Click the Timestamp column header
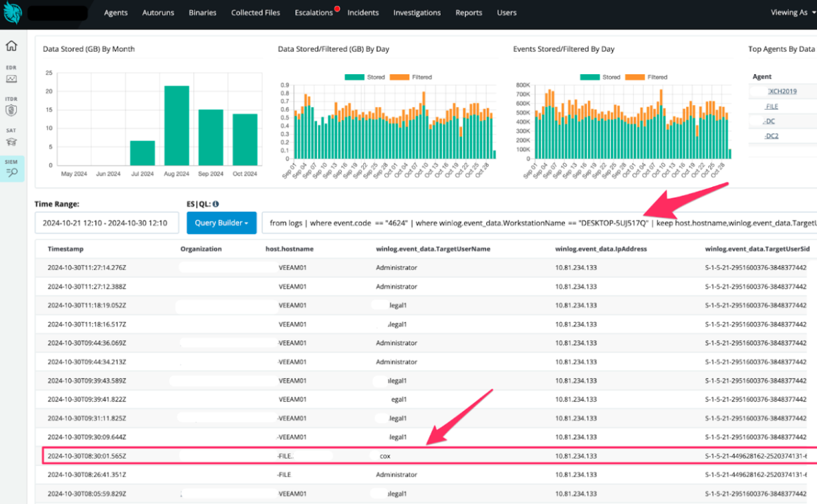817x504 pixels. coord(66,249)
